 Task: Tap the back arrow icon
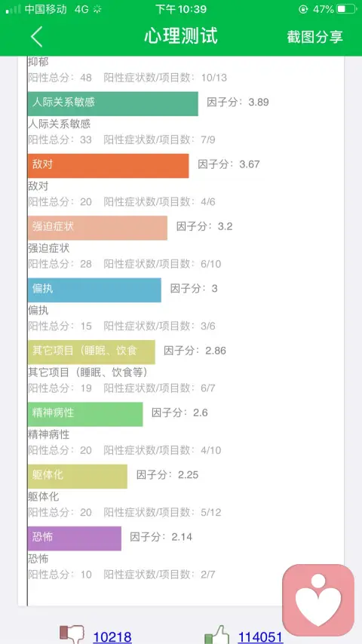tap(36, 36)
